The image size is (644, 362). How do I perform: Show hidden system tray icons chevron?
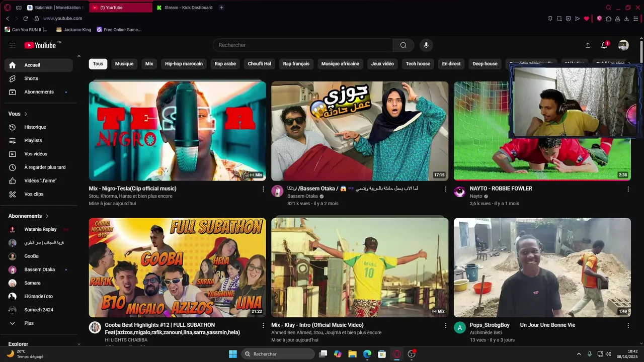coord(579,354)
